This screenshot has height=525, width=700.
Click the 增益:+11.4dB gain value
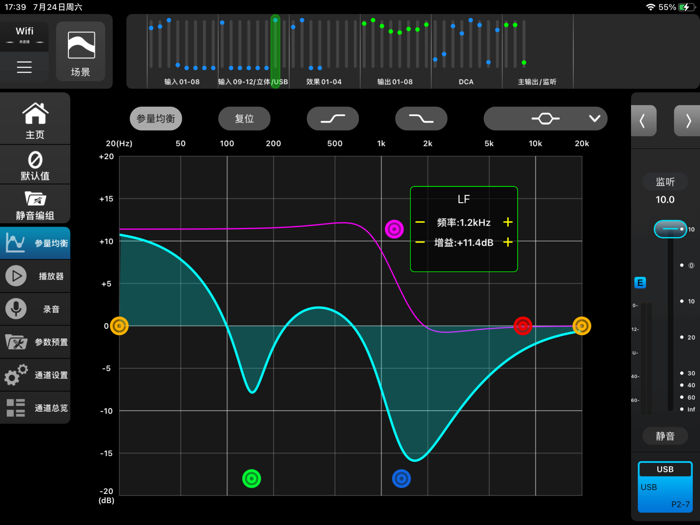coord(463,242)
